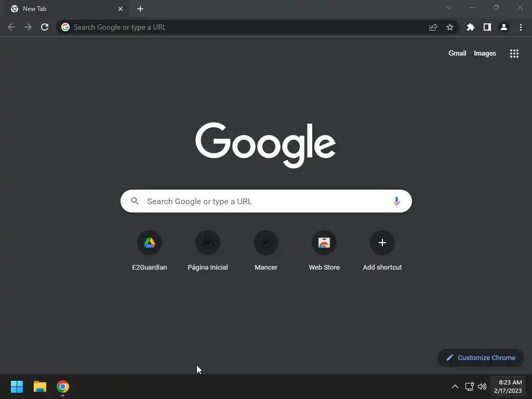Image resolution: width=532 pixels, height=399 pixels.
Task: Close the New Tab tab
Action: 121,9
